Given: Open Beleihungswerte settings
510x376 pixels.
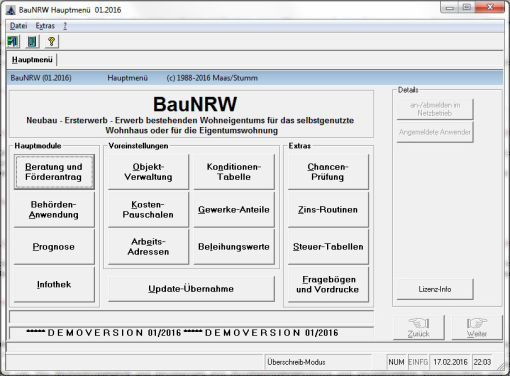Looking at the screenshot, I should coord(234,247).
